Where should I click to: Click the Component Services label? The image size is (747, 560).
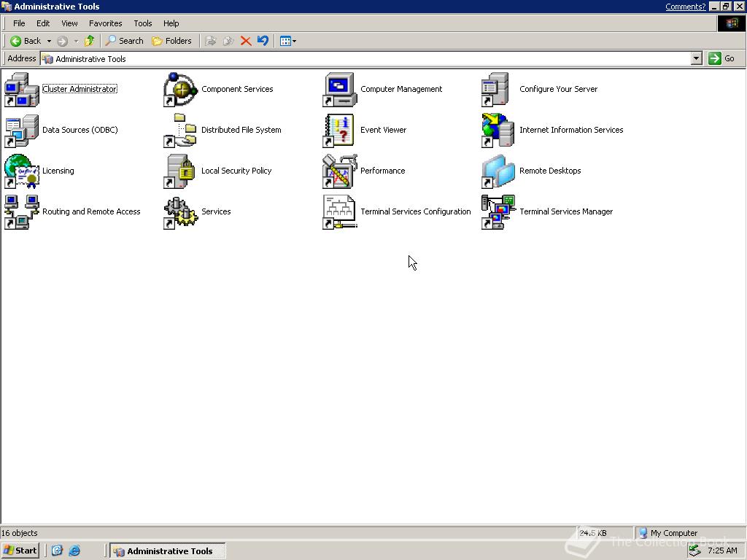click(237, 89)
